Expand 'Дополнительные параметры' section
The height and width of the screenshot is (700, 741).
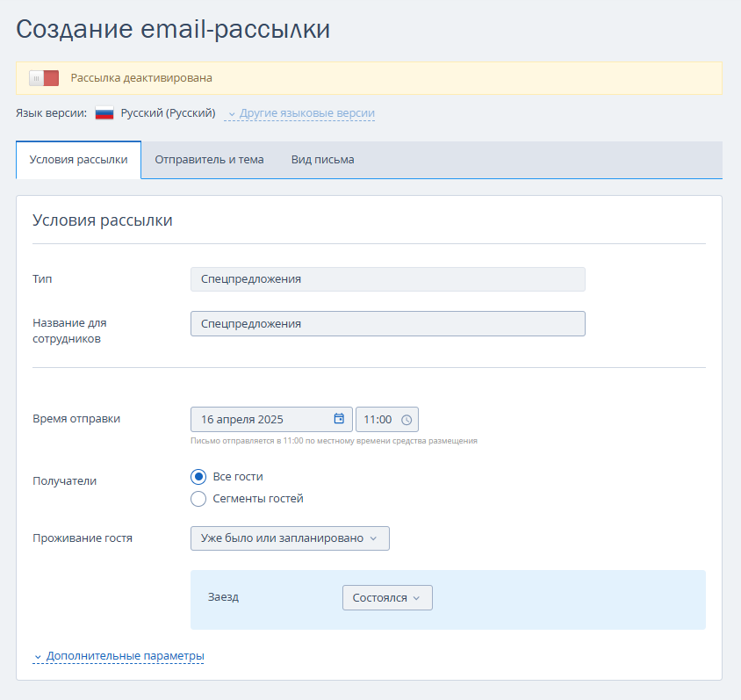click(125, 656)
